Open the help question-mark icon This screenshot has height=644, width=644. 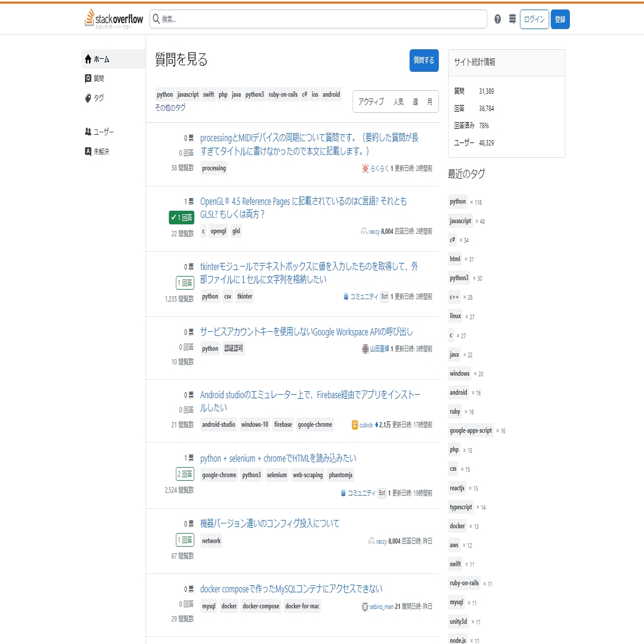[x=497, y=19]
